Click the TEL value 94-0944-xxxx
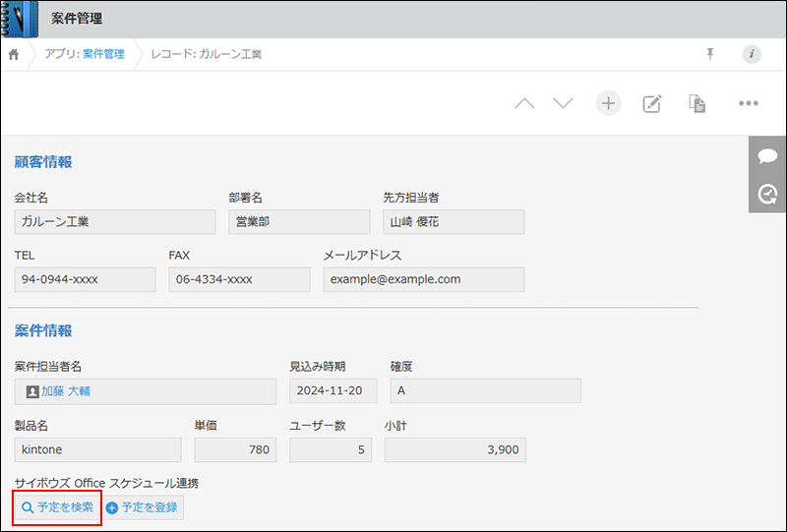Viewport: 787px width, 532px height. pyautogui.click(x=85, y=279)
